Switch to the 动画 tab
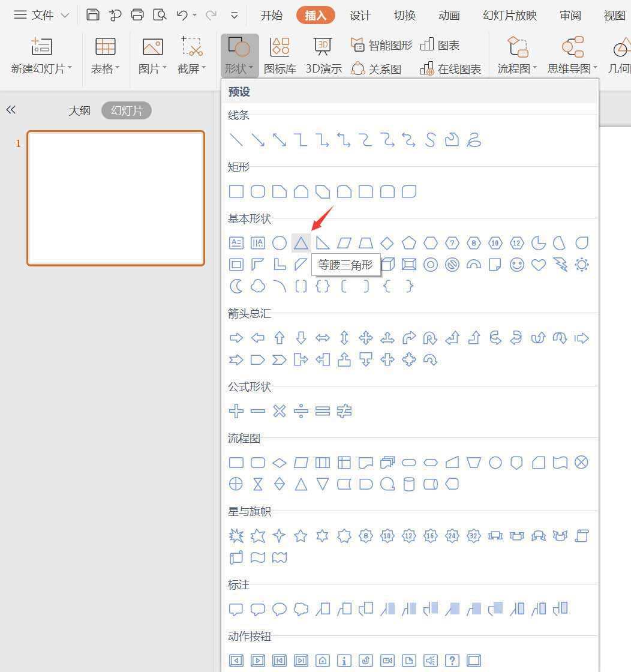Screen dimensions: 631x672 tap(449, 16)
